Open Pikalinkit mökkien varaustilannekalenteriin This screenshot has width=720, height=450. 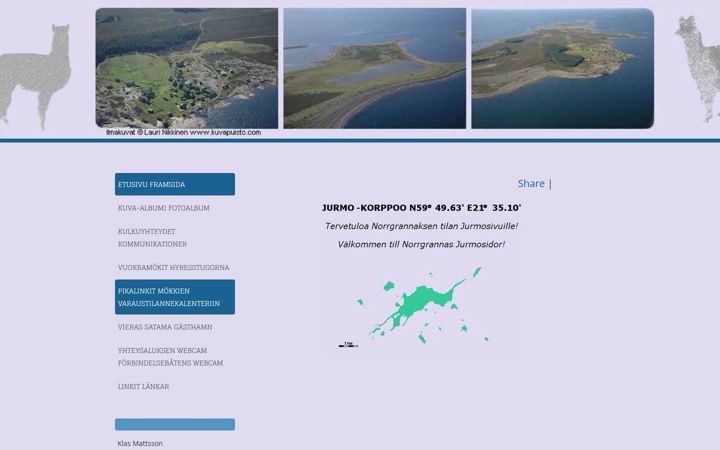174,297
